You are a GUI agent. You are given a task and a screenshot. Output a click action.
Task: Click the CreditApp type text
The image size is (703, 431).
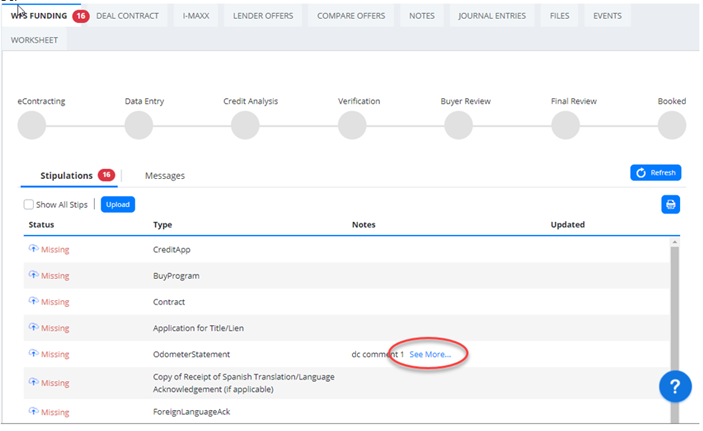pyautogui.click(x=172, y=249)
